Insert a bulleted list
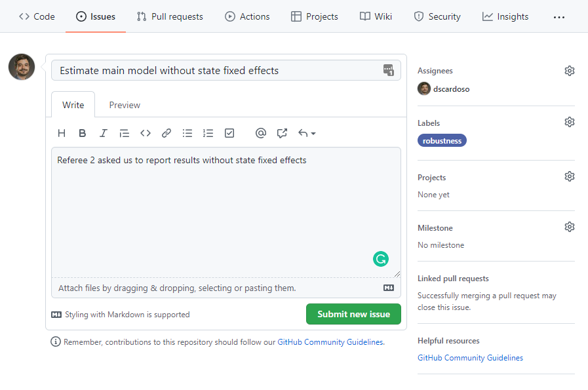The height and width of the screenshot is (390, 588). point(187,133)
